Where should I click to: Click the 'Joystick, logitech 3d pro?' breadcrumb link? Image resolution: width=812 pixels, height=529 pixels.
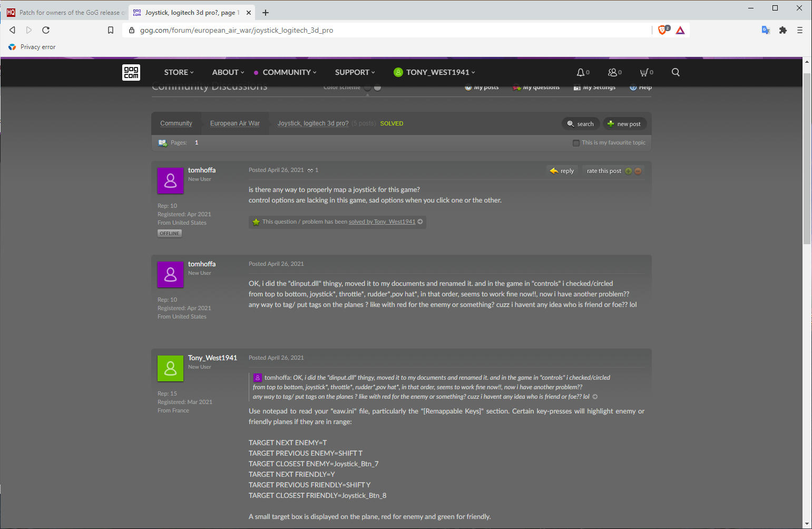tap(313, 123)
